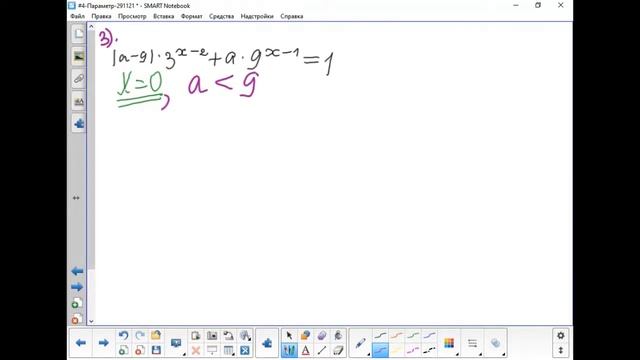
Task: Open the Page Sorter sidebar tab
Action: (x=78, y=34)
